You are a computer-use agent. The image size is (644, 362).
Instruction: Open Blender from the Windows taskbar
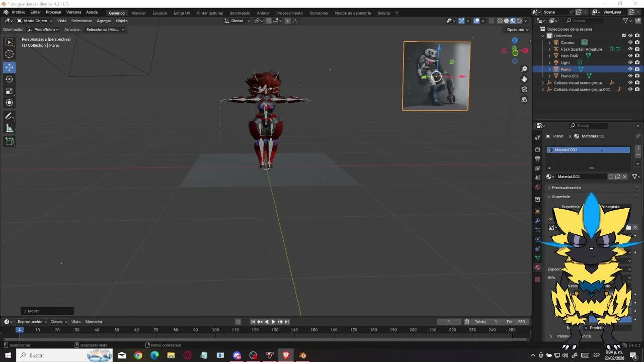pos(302,355)
